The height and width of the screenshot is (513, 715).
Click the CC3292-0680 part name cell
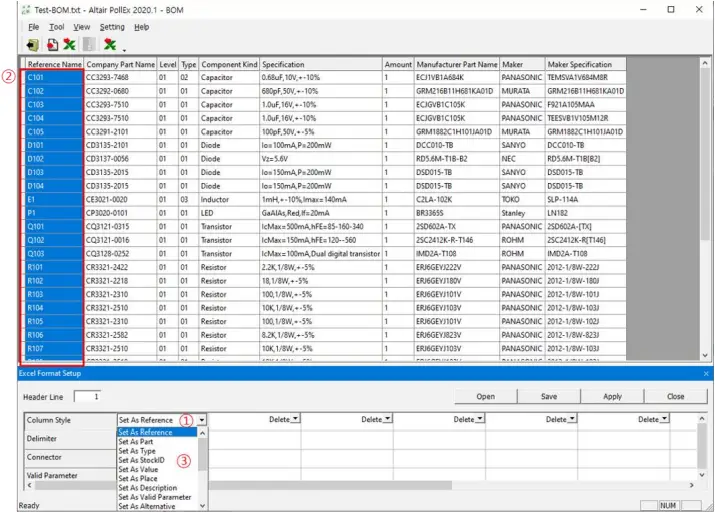[x=120, y=91]
